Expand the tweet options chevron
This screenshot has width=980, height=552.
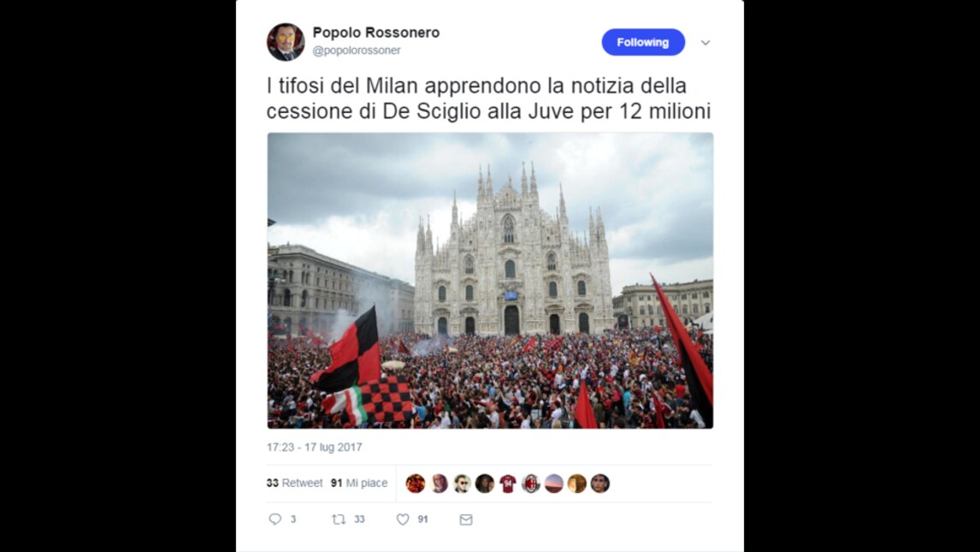tap(705, 43)
